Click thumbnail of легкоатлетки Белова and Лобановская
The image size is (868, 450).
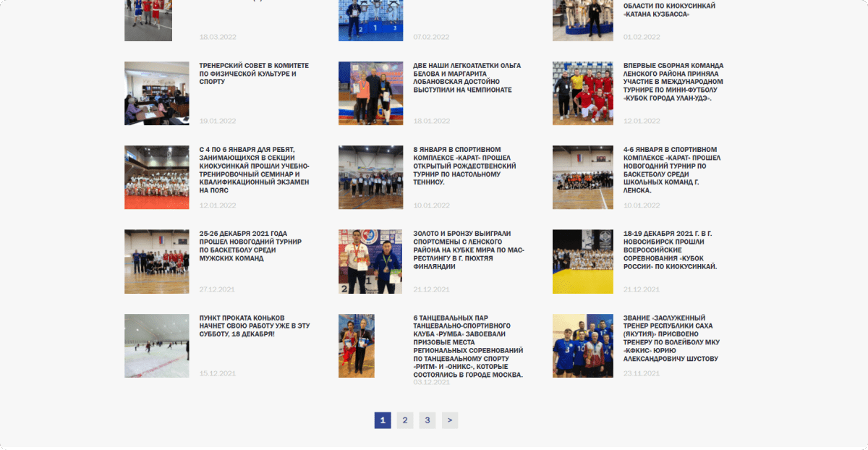[370, 93]
